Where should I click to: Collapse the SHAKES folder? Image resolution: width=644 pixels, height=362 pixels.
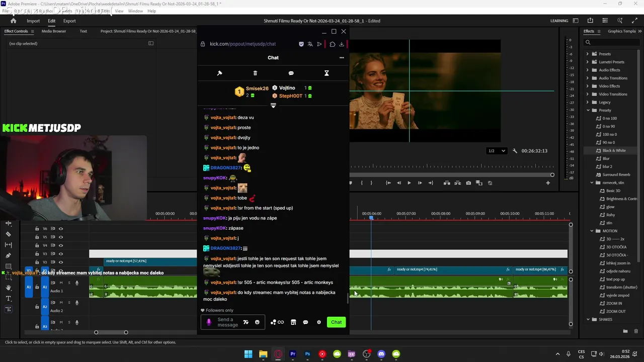[587, 319]
